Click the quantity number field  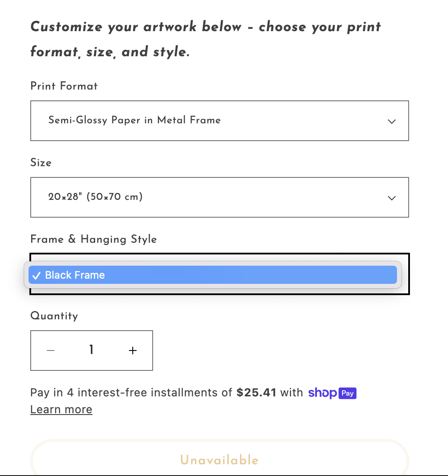coord(91,350)
